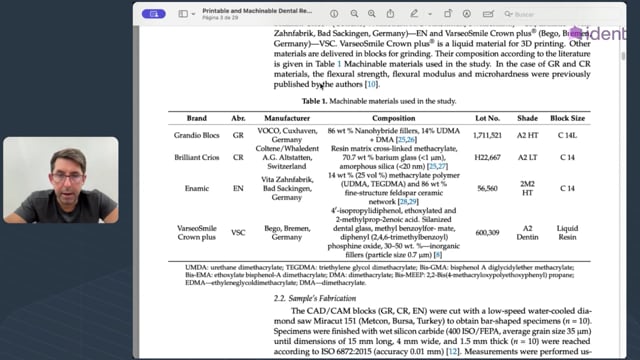This screenshot has width=640, height=360.
Task: Click the 'Grandio Blocs' brand cell
Action: coord(196,135)
